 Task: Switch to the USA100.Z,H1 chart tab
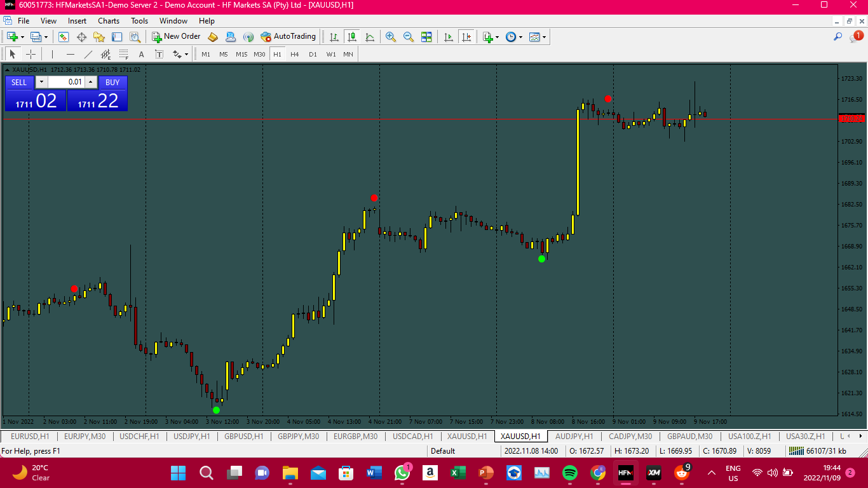750,437
